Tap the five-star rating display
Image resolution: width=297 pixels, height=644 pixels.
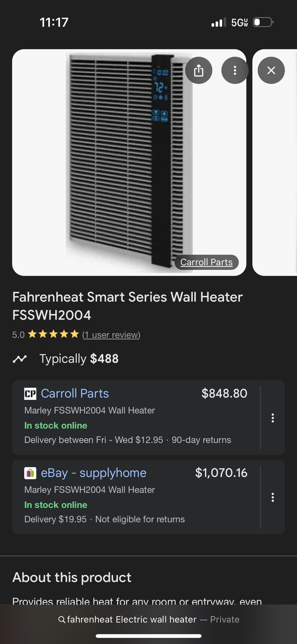pyautogui.click(x=53, y=334)
